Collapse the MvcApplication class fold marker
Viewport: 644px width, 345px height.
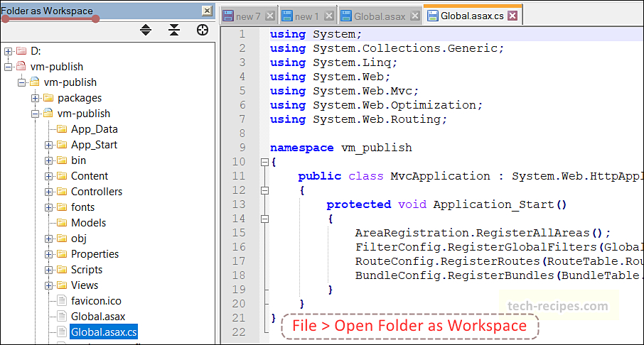pos(265,190)
